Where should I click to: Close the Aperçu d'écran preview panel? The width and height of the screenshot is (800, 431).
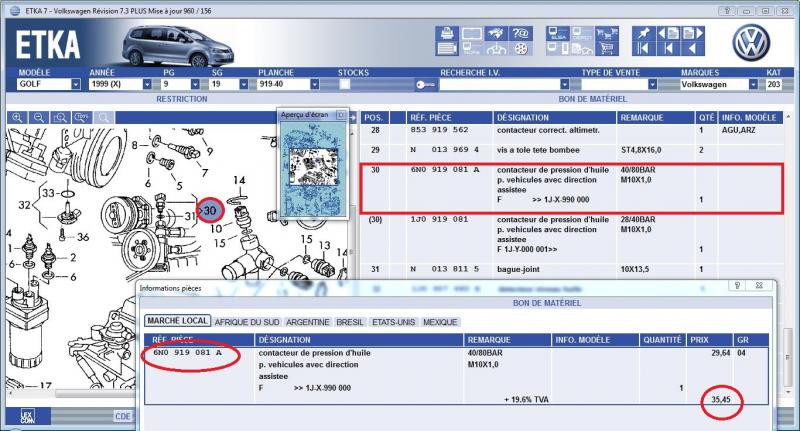[x=341, y=115]
